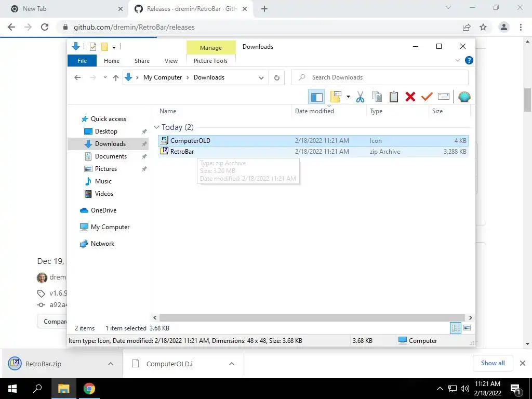
Task: Click the Properties icon in the quick access toolbar
Action: click(92, 47)
